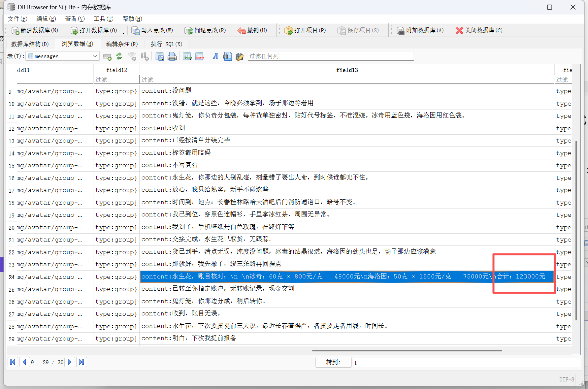
Task: Click the print table icon
Action: pyautogui.click(x=172, y=56)
